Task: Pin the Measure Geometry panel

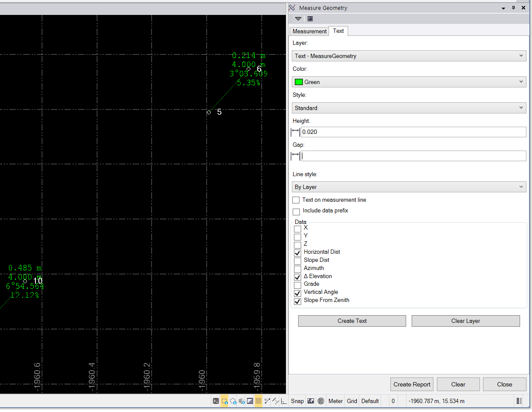Action: pyautogui.click(x=513, y=8)
